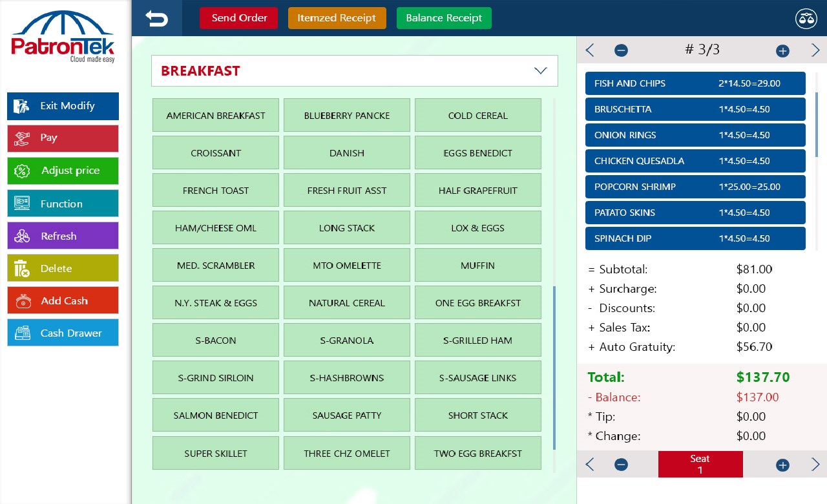Click the Delete trash icon in the sidebar
This screenshot has width=827, height=504.
click(22, 268)
